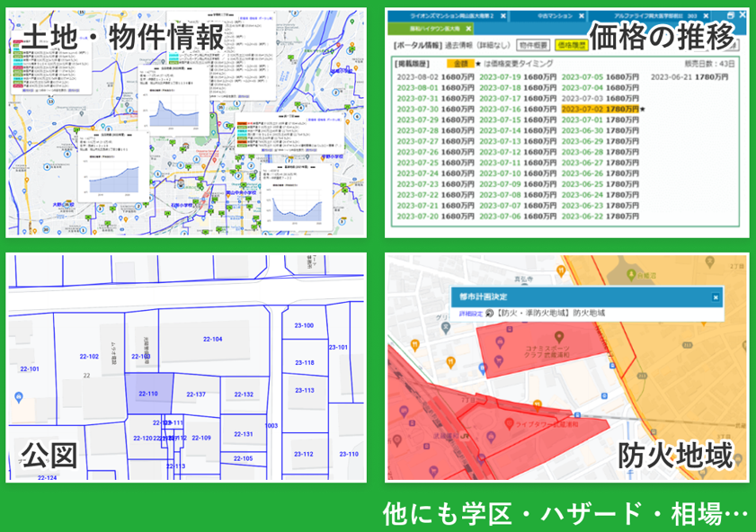Click parcel 23-100 on the map
Screen dimensions: 756x532
(304, 325)
